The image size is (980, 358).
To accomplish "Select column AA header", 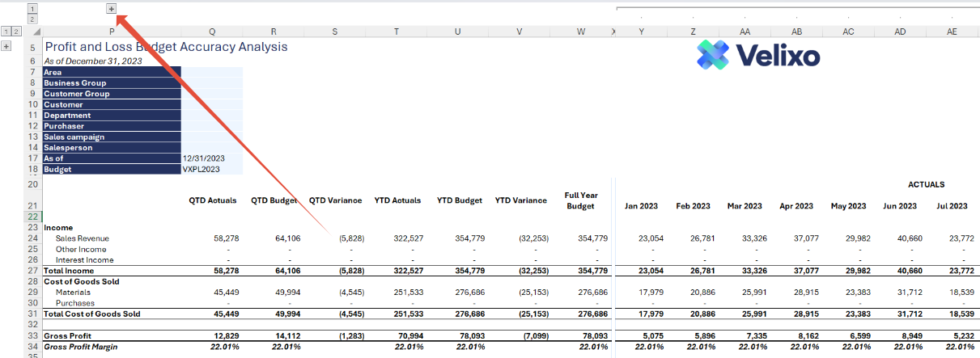I will pyautogui.click(x=745, y=32).
